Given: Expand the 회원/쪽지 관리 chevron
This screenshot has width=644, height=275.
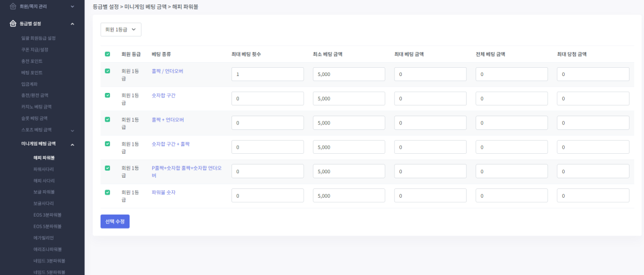Looking at the screenshot, I should (72, 6).
